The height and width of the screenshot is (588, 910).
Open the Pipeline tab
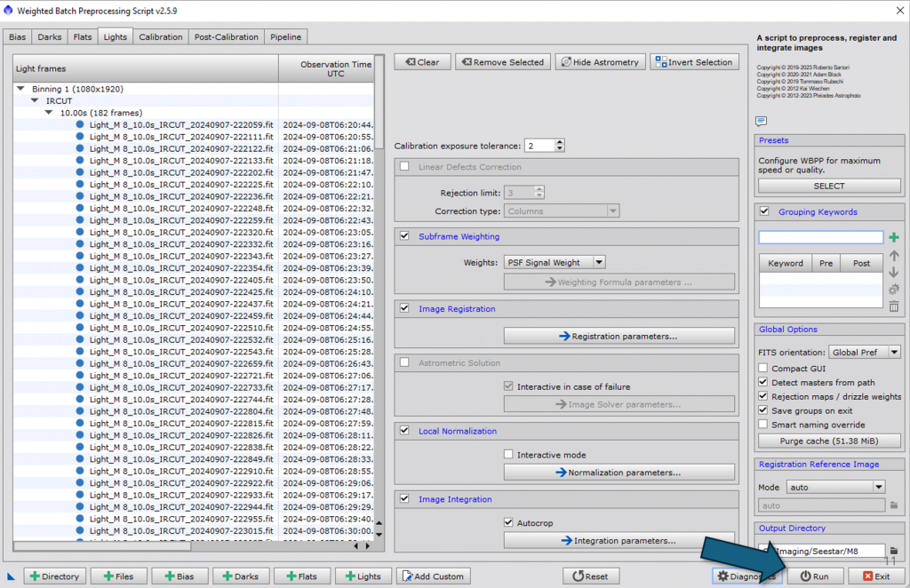[286, 36]
